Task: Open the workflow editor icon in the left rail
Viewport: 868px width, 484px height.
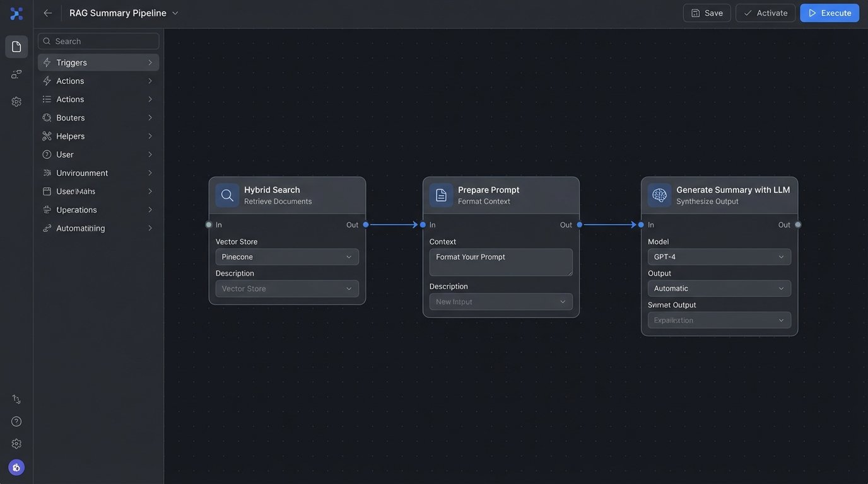Action: click(x=14, y=72)
